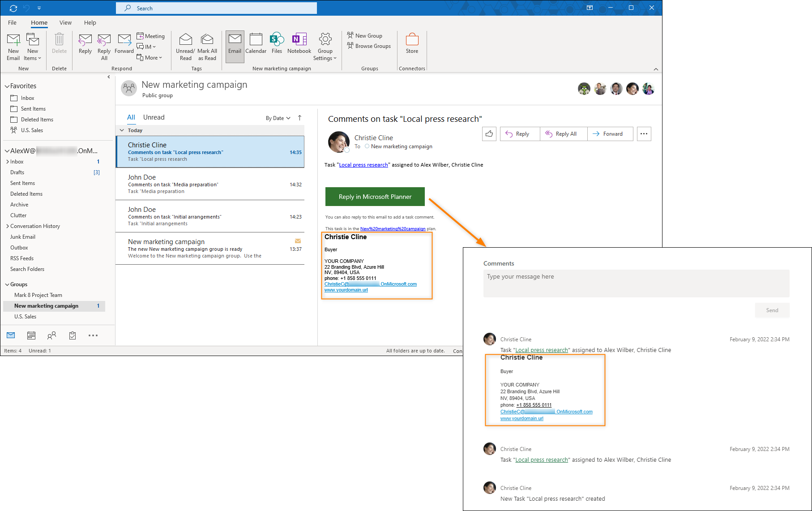Screen dimensions: 812x511
Task: Open John Doe's Initial arrangements message
Action: point(210,216)
